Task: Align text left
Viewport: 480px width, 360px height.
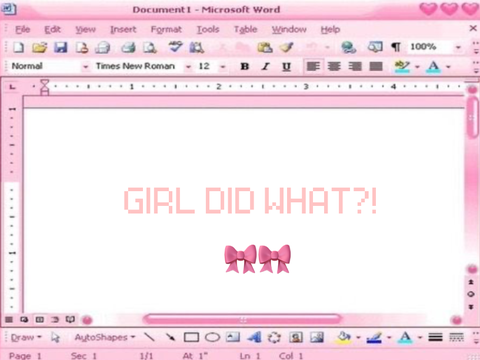Action: coord(313,66)
